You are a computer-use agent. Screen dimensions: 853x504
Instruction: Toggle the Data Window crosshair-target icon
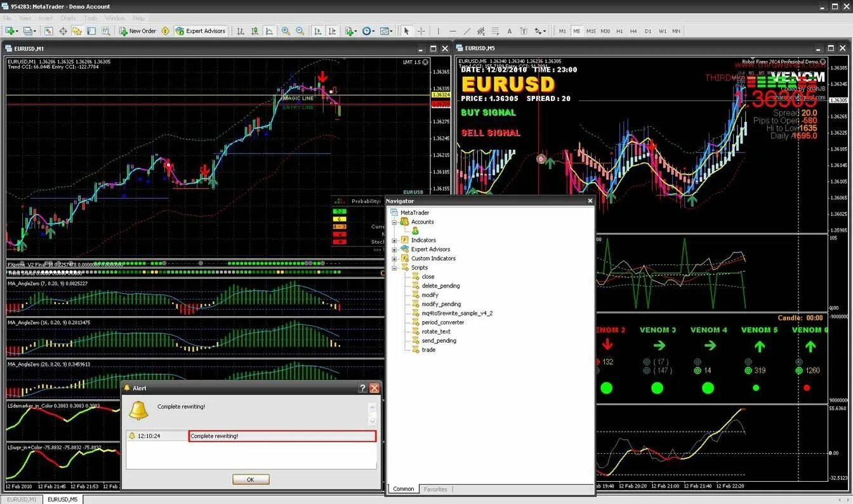click(63, 31)
